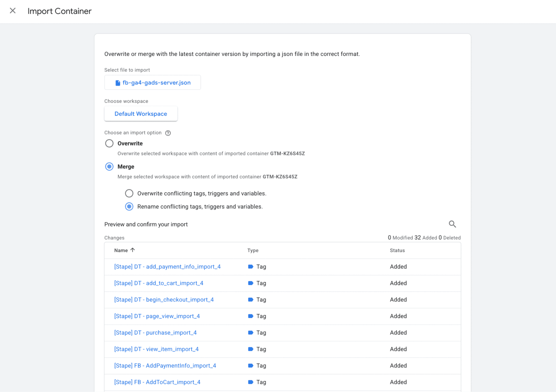Screen dimensions: 556x392
Task: Click Added status in page_view row
Action: click(398, 316)
